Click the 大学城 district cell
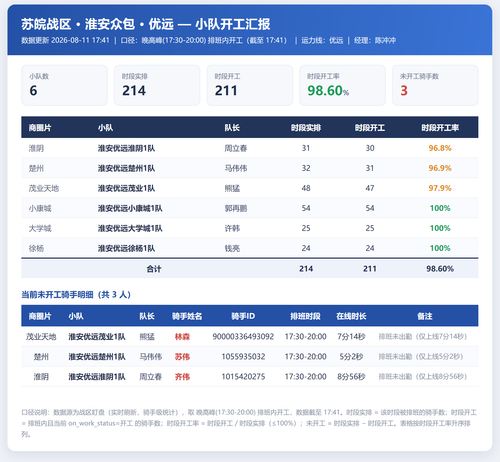This screenshot has width=500, height=462. click(x=40, y=228)
